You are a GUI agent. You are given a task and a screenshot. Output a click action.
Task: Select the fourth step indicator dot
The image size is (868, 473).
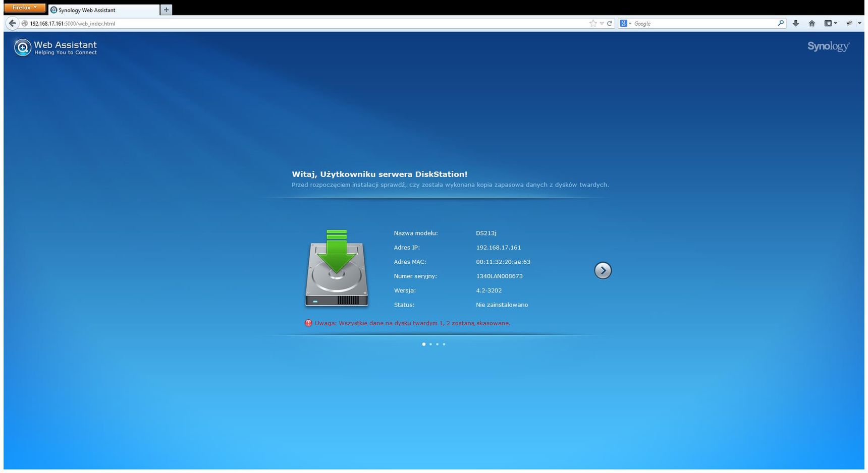(x=444, y=344)
